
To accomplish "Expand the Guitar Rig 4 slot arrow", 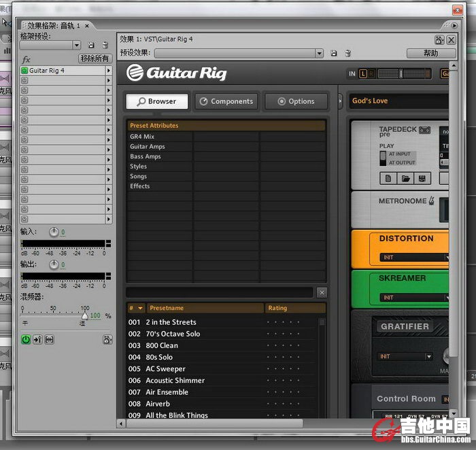I will click(x=108, y=71).
